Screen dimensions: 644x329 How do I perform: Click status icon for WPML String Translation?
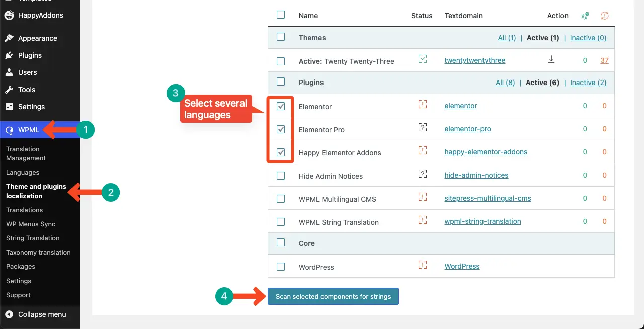pos(423,220)
